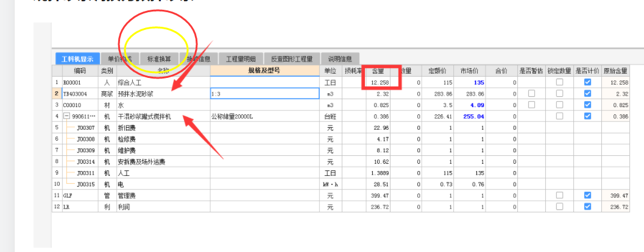
Task: Click the 定额价 column header
Action: [x=438, y=71]
